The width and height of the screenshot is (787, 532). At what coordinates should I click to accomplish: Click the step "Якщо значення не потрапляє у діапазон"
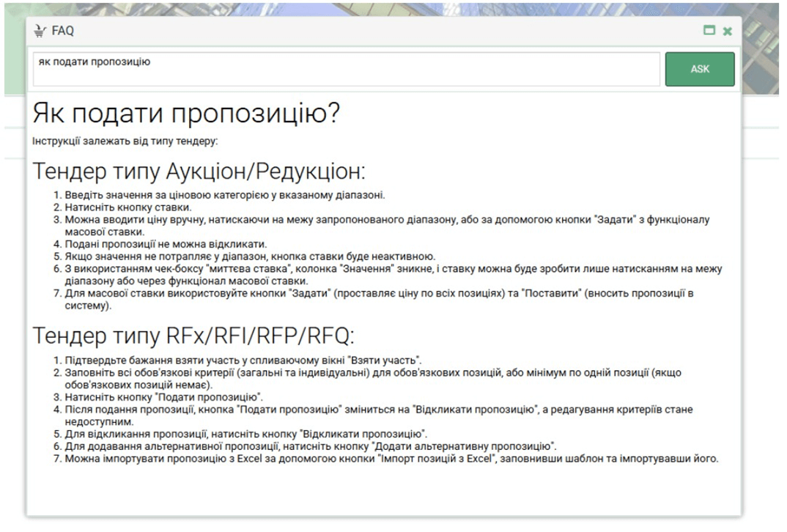250,256
